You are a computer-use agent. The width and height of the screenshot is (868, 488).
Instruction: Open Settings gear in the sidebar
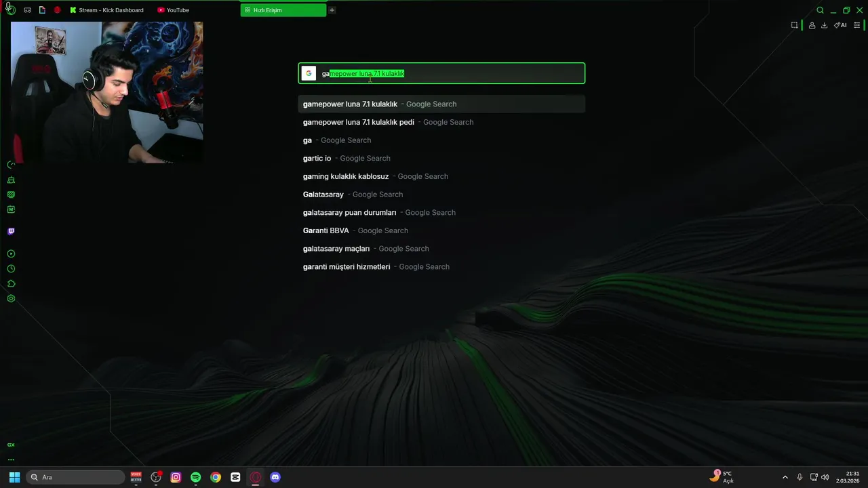pyautogui.click(x=11, y=298)
